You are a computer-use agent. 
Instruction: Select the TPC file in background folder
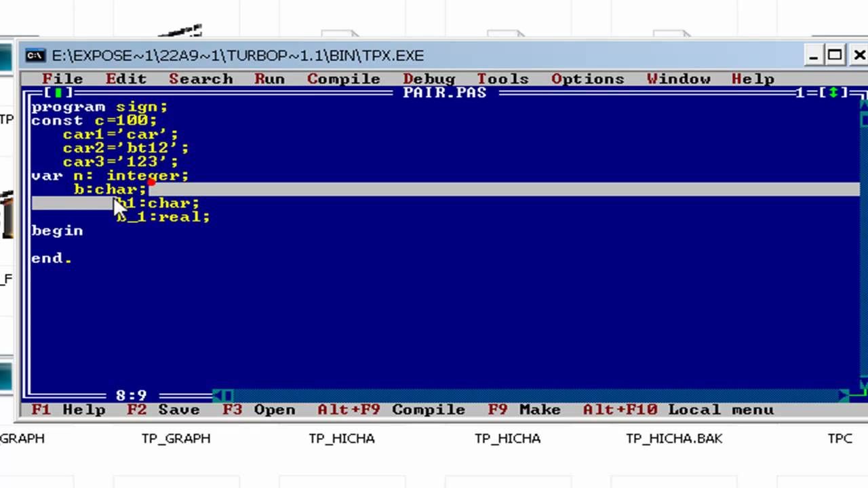pos(840,439)
